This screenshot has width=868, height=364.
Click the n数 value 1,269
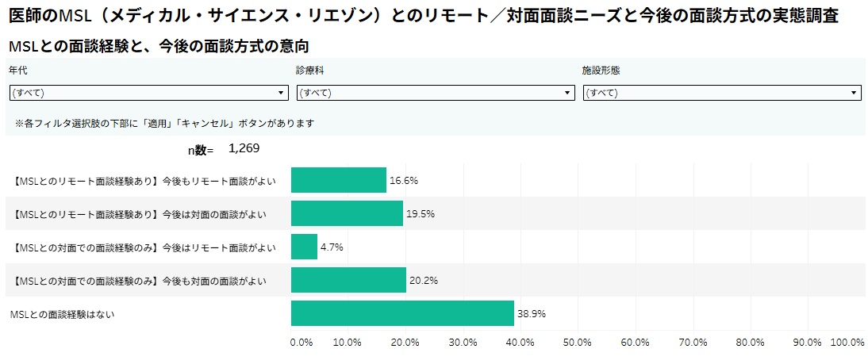pos(244,148)
